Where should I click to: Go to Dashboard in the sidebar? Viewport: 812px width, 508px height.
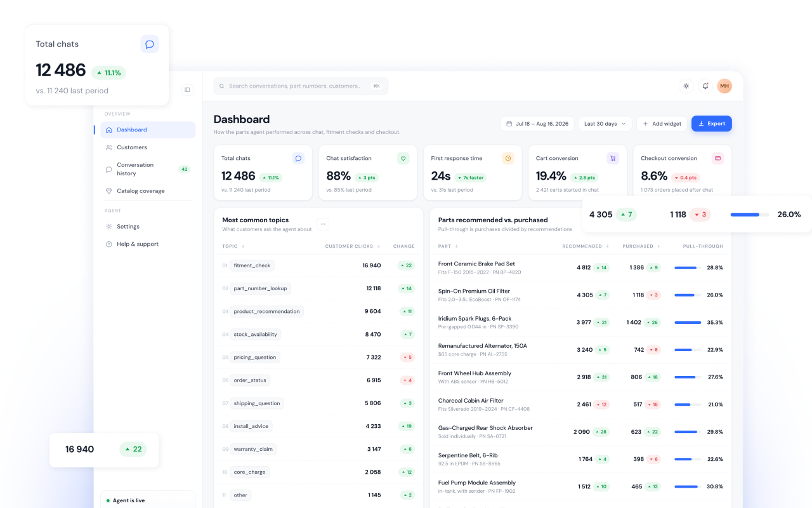click(148, 130)
